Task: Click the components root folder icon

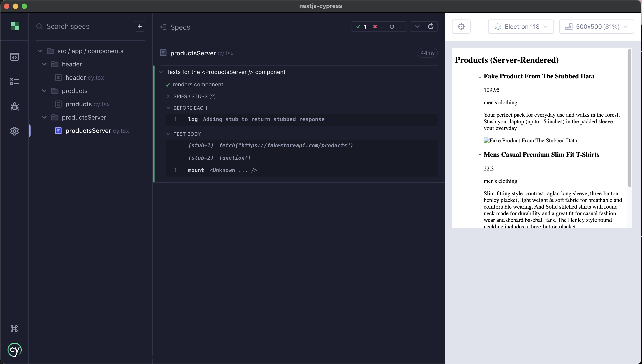Action: point(50,51)
